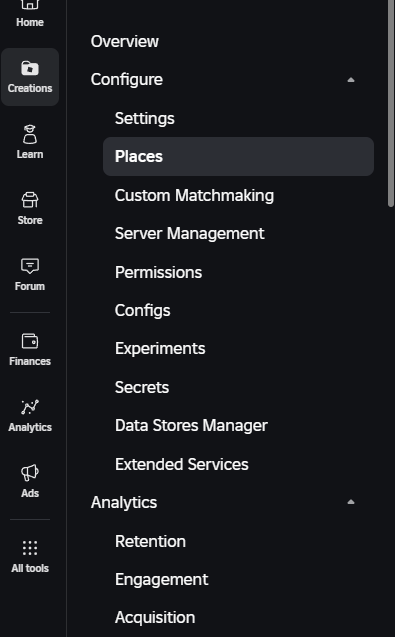Collapse the Configure section arrow

pos(351,80)
